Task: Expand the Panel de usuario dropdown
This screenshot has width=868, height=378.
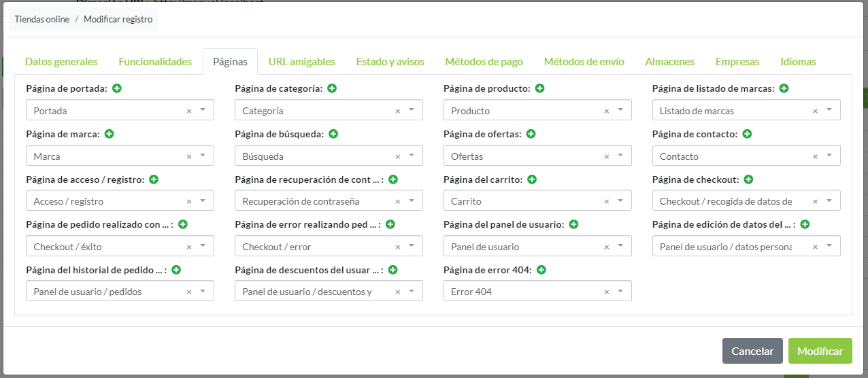Action: tap(620, 246)
